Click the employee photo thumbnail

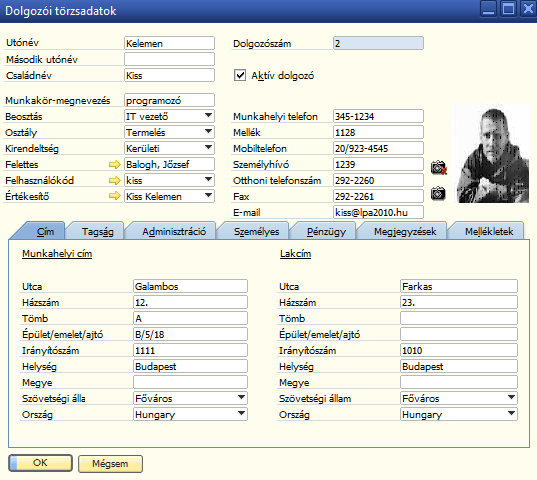(492, 154)
